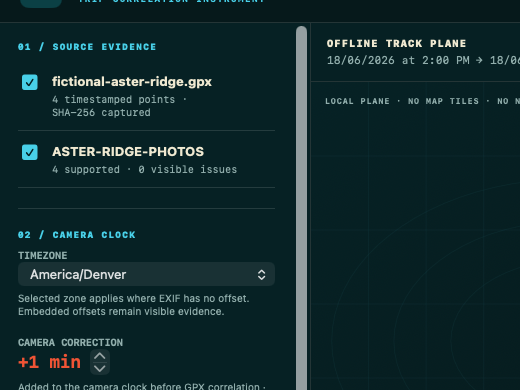Screen dimensions: 520x390
Task: Select the fictional-aster-ridge.gpx file name
Action: pos(132,82)
